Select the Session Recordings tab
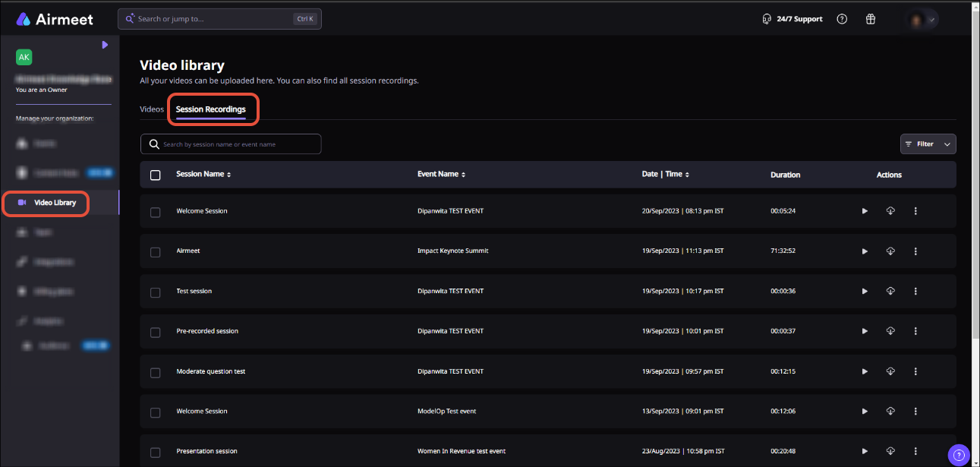The width and height of the screenshot is (980, 467). (211, 109)
